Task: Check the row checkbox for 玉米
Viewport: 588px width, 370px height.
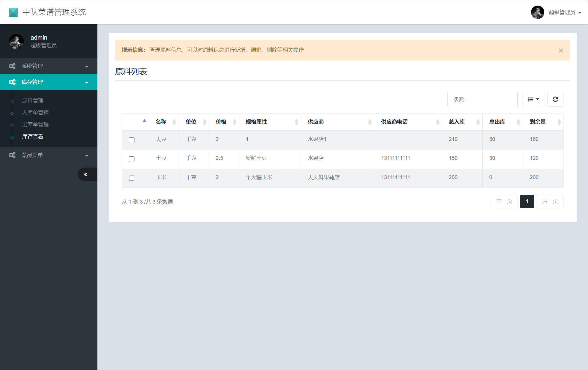Action: (x=132, y=178)
